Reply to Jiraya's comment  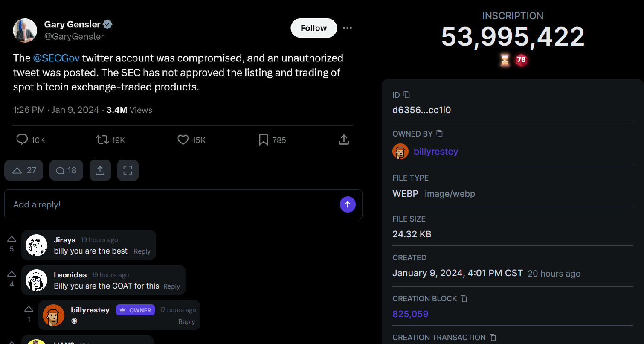(x=142, y=251)
